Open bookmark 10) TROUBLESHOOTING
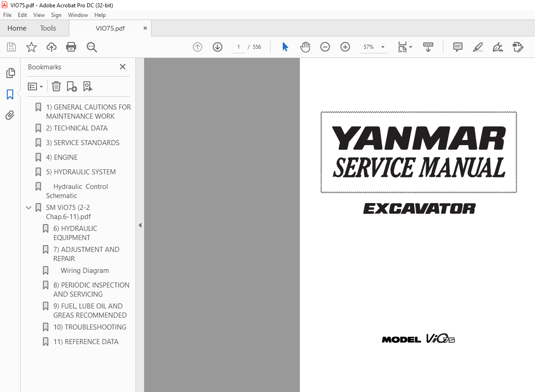The width and height of the screenshot is (535, 392). (90, 327)
